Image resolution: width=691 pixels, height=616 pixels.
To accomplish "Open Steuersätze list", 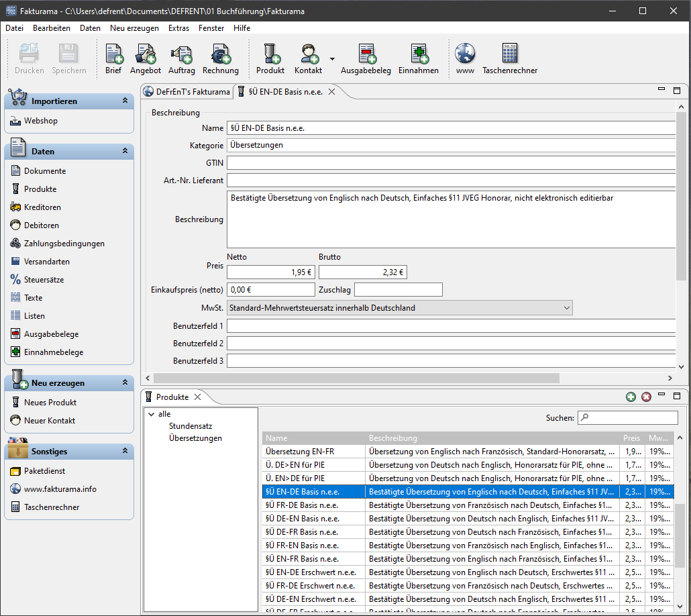I will 37,280.
